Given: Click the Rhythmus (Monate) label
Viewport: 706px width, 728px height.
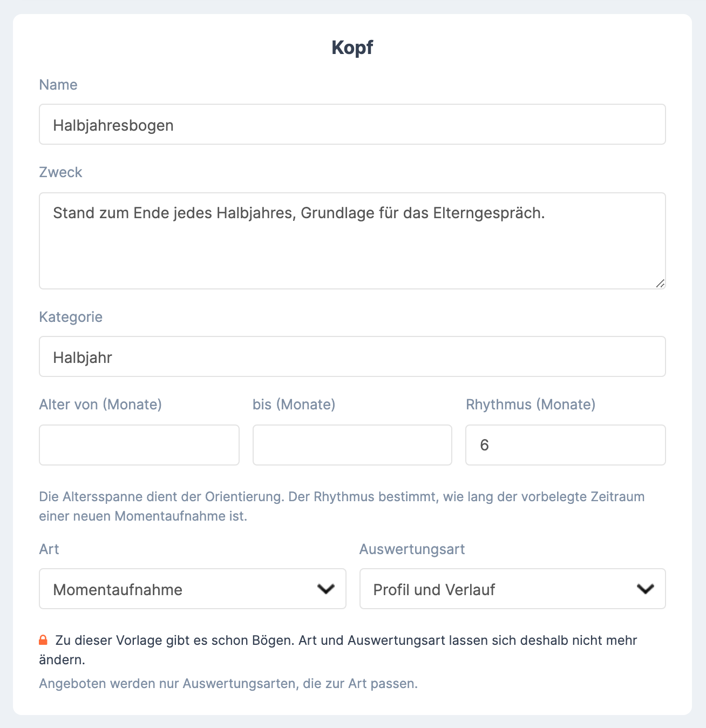Looking at the screenshot, I should 531,405.
